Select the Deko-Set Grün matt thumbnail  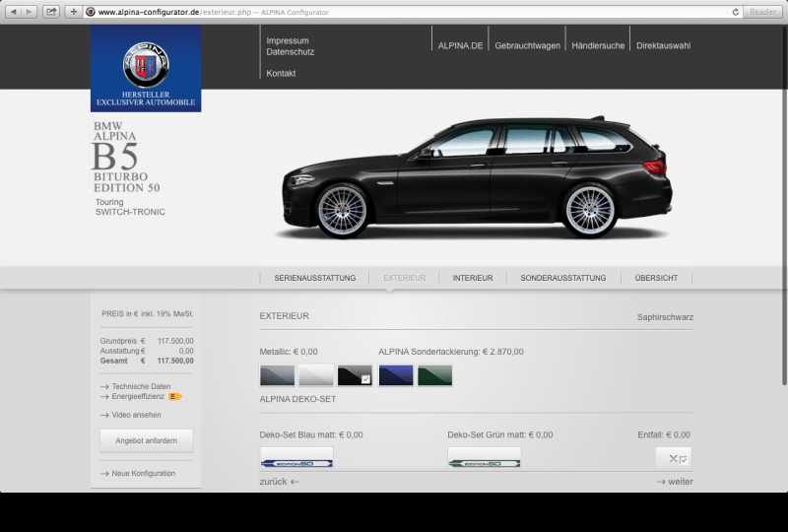(484, 457)
